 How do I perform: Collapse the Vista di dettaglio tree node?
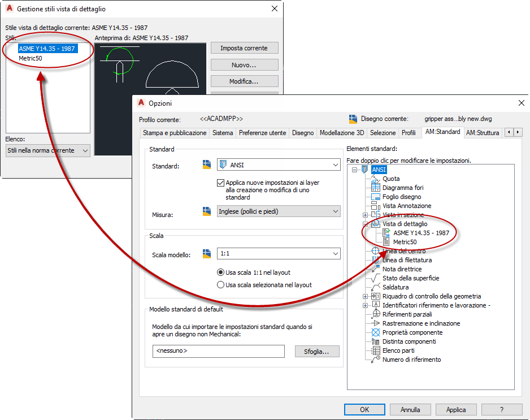click(365, 224)
